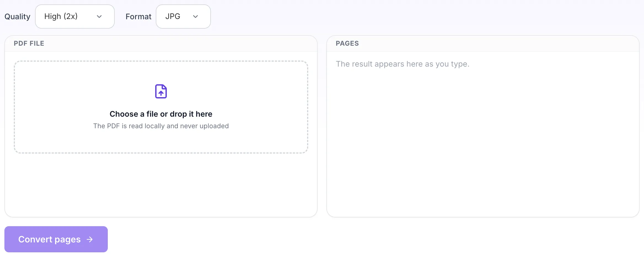Click the PDF FILE panel header
644x257 pixels.
pyautogui.click(x=161, y=43)
